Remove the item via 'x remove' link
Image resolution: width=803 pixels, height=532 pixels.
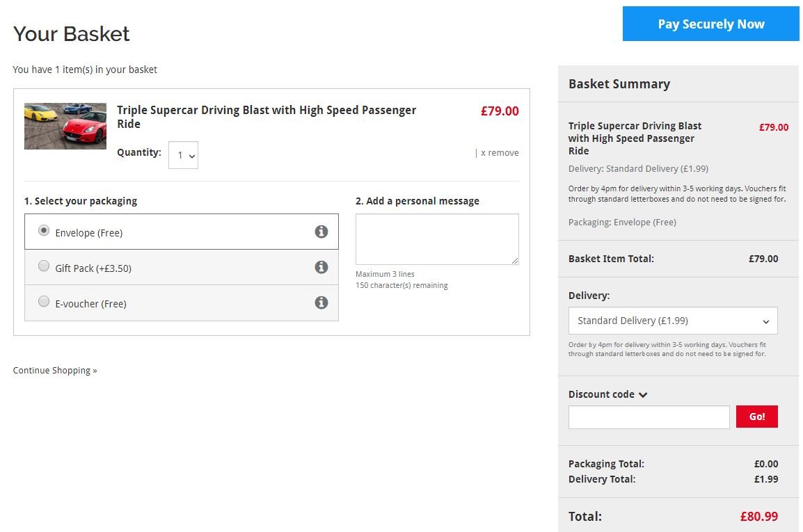coord(499,153)
